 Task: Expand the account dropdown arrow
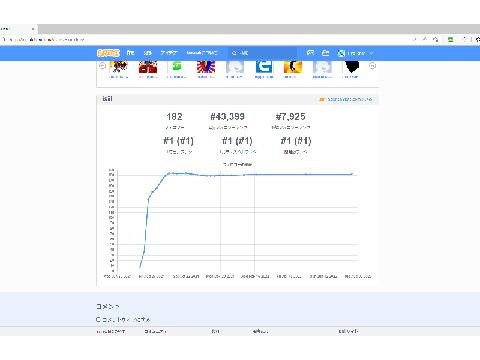tap(372, 53)
